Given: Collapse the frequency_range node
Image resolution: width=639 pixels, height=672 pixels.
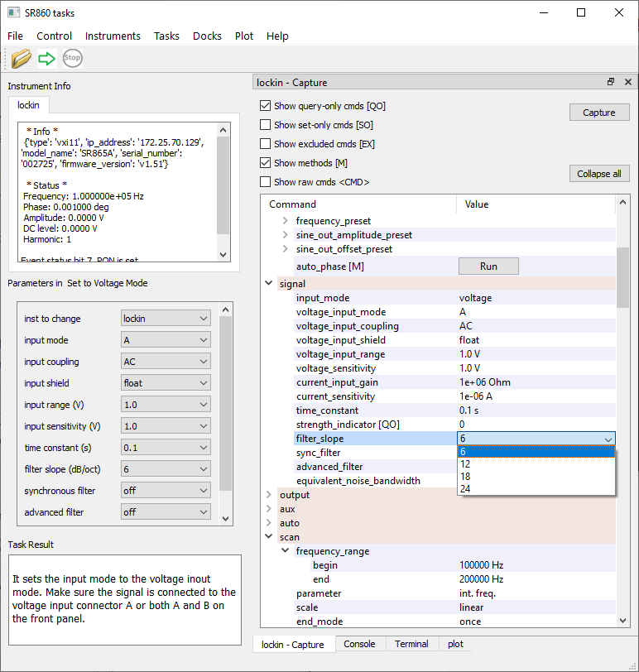Looking at the screenshot, I should click(285, 550).
